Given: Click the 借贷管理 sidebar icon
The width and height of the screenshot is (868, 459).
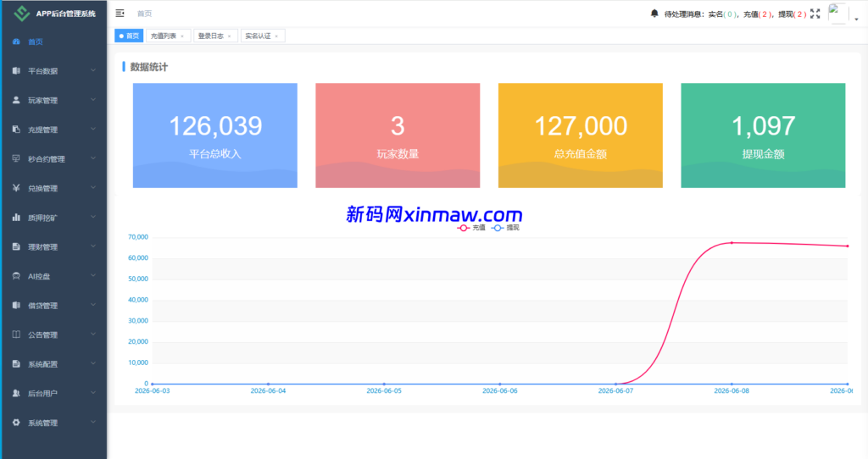Looking at the screenshot, I should tap(16, 305).
